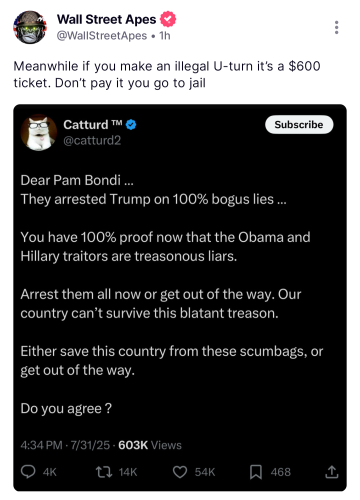Click the share upload icon
Image resolution: width=360 pixels, height=500 pixels.
332,472
